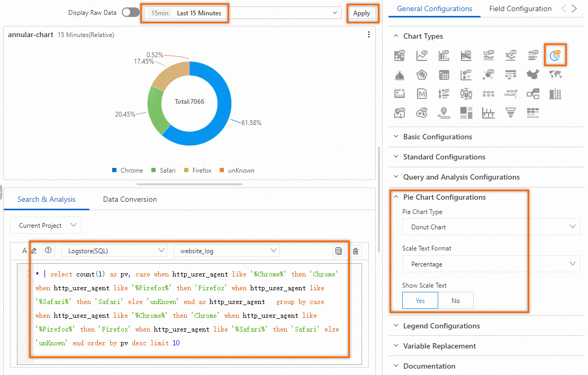
Task: Set Show Scale Text to No
Action: 456,300
